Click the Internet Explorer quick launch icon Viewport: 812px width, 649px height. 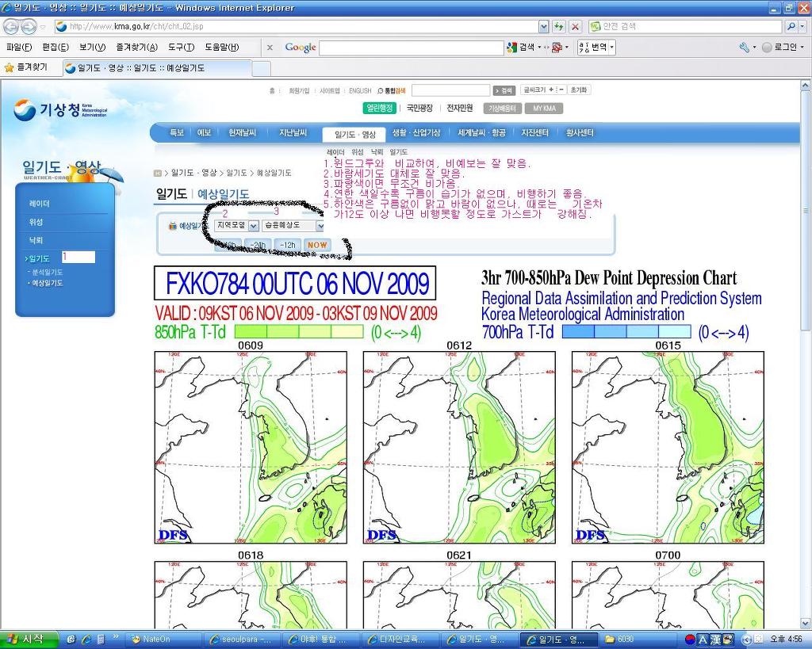[x=86, y=639]
